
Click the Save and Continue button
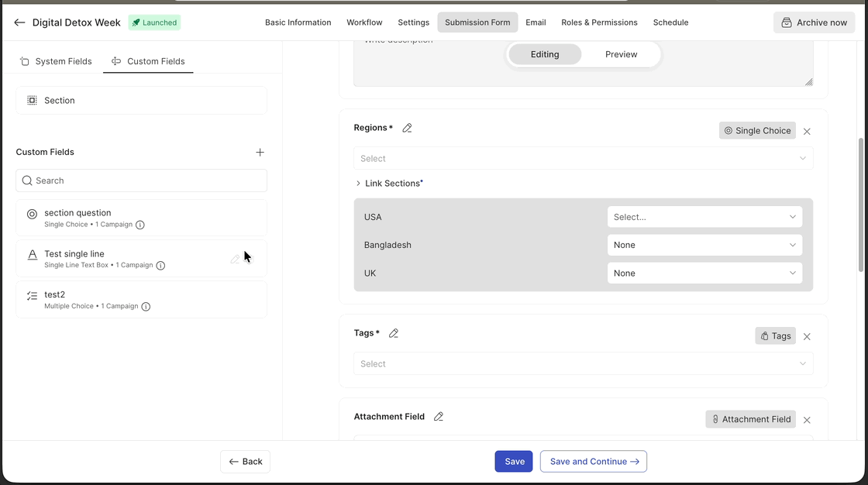pyautogui.click(x=593, y=462)
